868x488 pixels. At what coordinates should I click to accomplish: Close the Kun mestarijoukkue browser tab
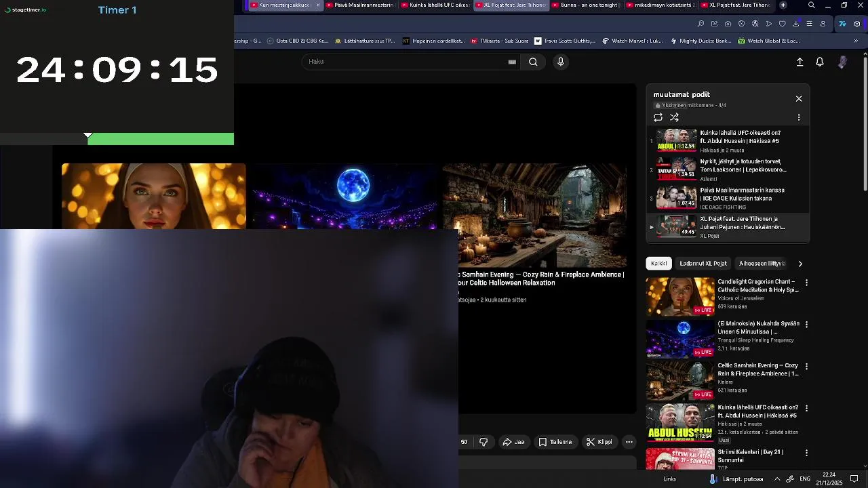(318, 5)
